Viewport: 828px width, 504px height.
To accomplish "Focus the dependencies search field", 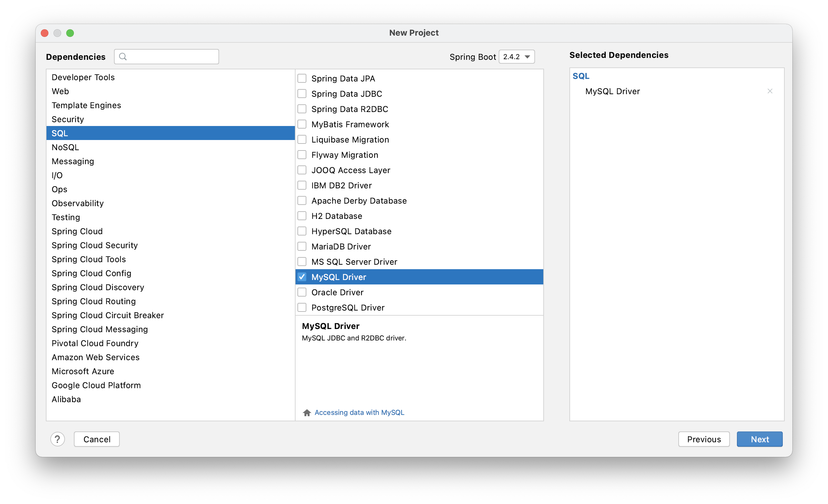I will pos(171,57).
